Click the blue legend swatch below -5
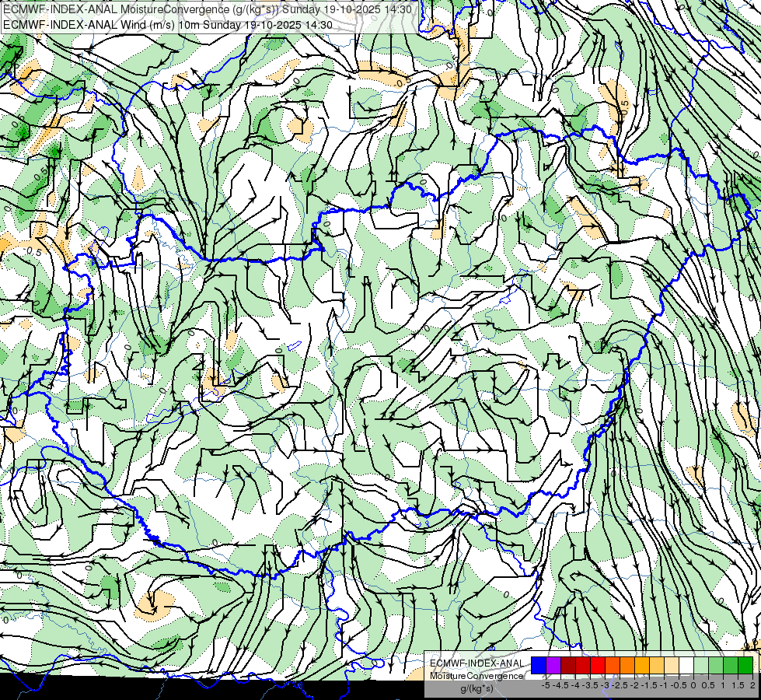Image resolution: width=761 pixels, height=700 pixels. pyautogui.click(x=539, y=665)
